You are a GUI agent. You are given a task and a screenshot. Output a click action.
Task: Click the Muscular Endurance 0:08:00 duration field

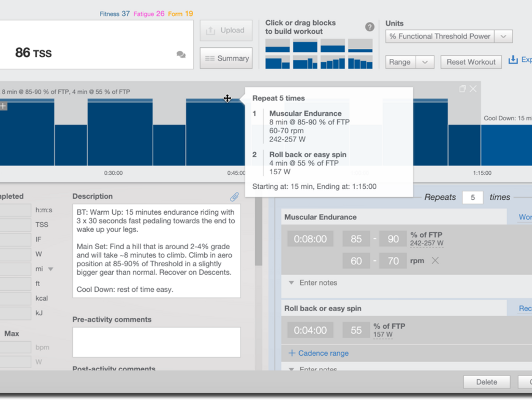[x=310, y=239]
